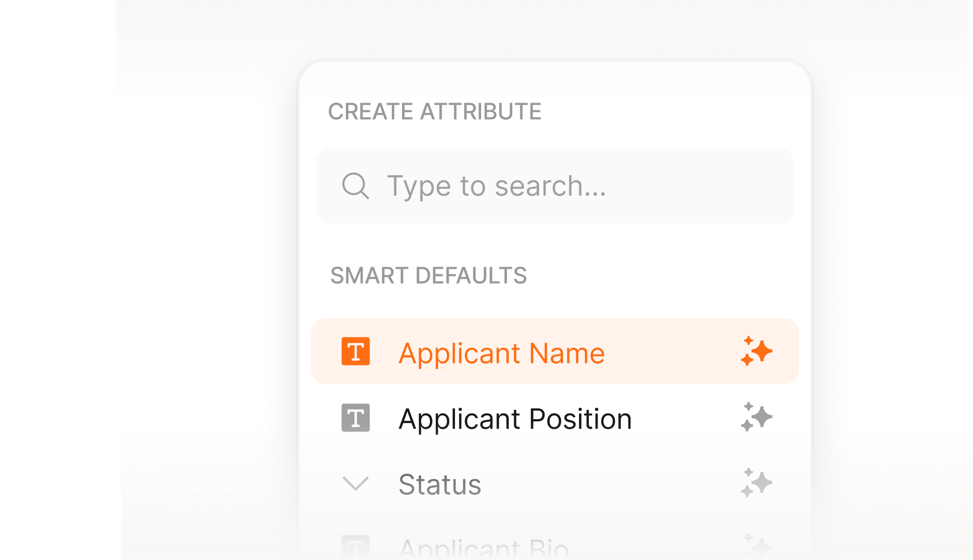Click the Create Attribute heading
Image resolution: width=973 pixels, height=560 pixels.
click(436, 111)
